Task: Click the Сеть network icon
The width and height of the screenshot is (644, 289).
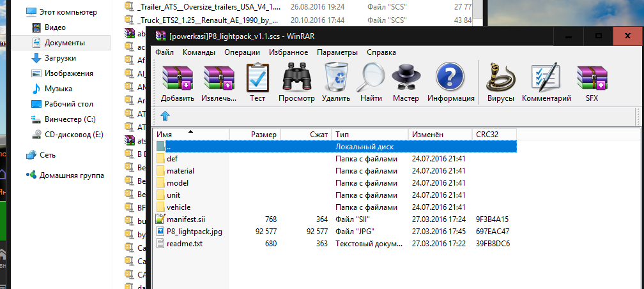Action: click(31, 155)
